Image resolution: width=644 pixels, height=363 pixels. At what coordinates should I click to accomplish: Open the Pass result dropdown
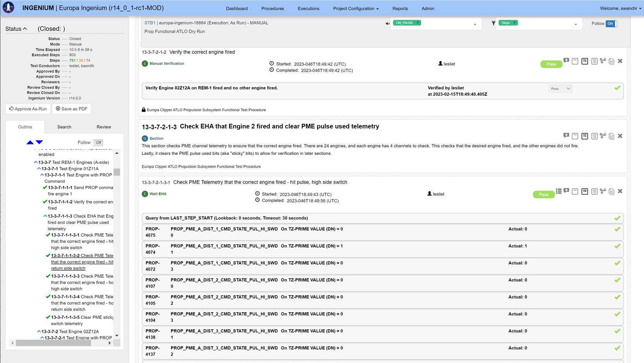(560, 89)
